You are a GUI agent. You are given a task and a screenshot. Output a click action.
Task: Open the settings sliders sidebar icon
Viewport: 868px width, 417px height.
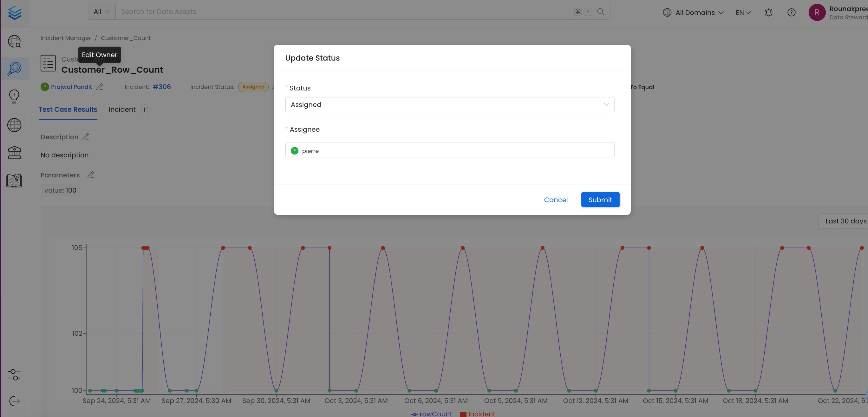click(14, 375)
